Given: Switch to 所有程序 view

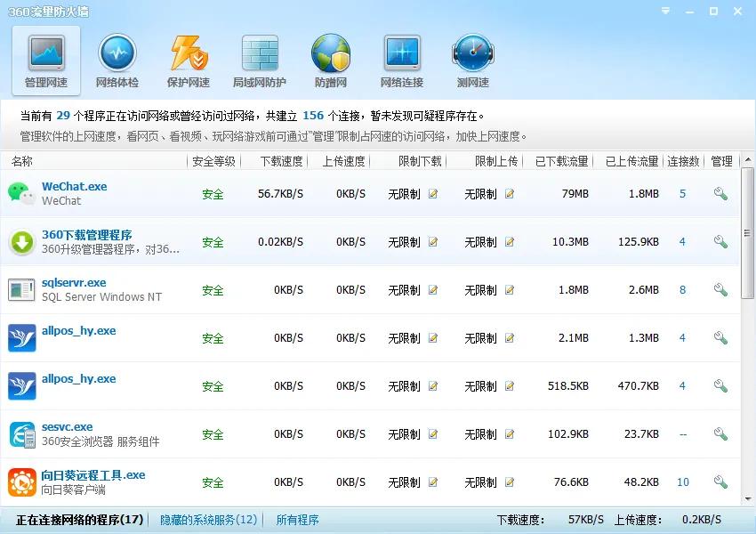Looking at the screenshot, I should pyautogui.click(x=297, y=519).
